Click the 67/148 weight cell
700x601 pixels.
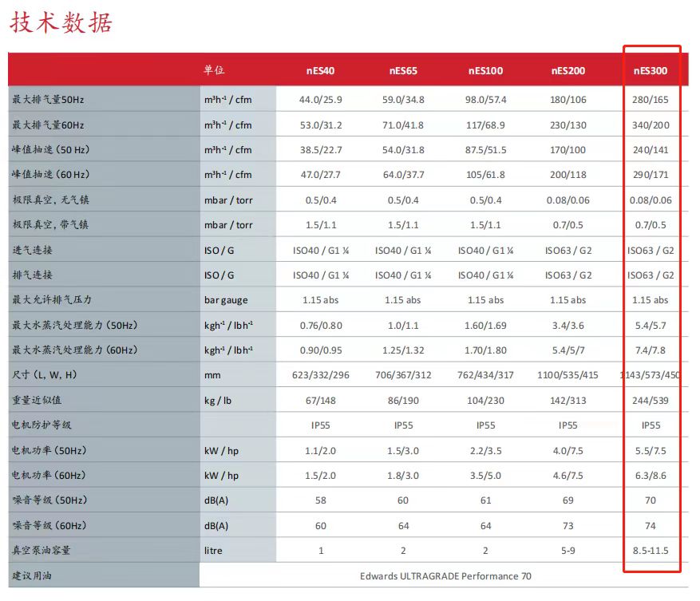point(321,401)
